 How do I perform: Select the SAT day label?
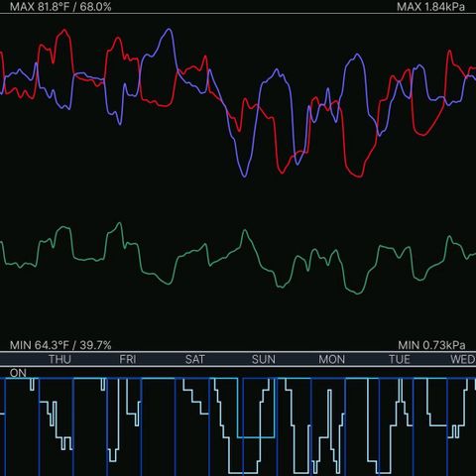pos(195,359)
